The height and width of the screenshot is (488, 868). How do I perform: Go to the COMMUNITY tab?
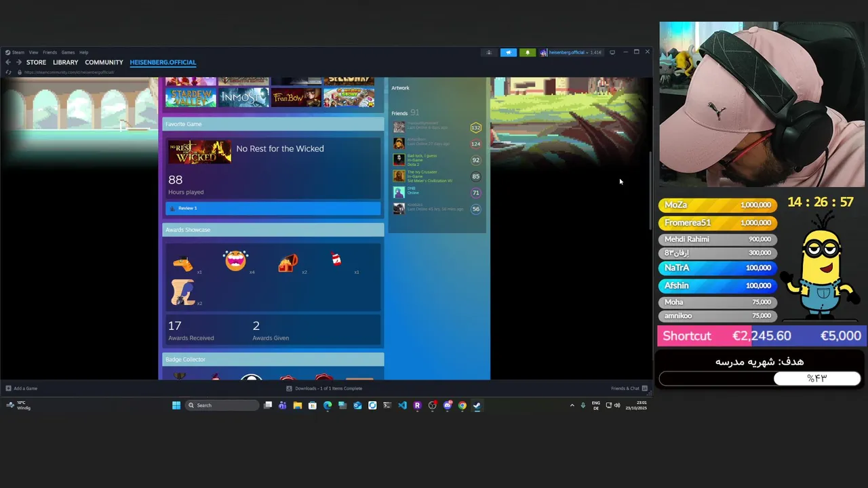pyautogui.click(x=104, y=62)
